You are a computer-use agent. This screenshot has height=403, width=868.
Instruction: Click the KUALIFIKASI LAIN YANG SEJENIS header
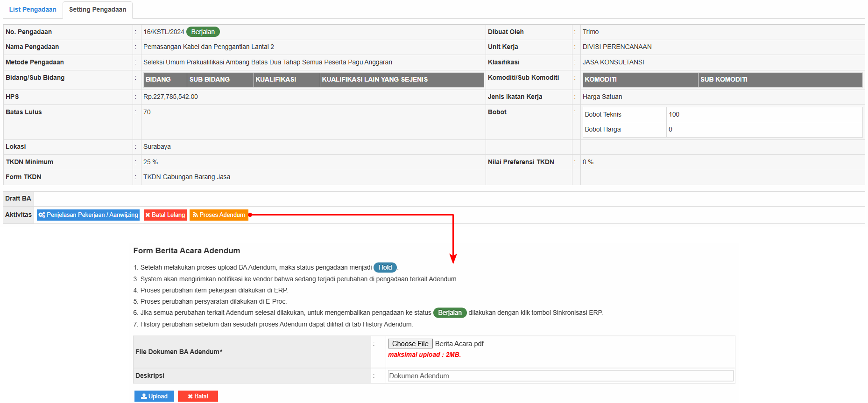click(374, 80)
